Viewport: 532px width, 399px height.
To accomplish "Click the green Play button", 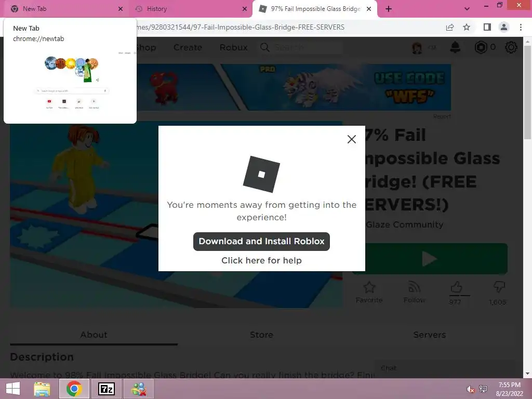I will tap(430, 259).
